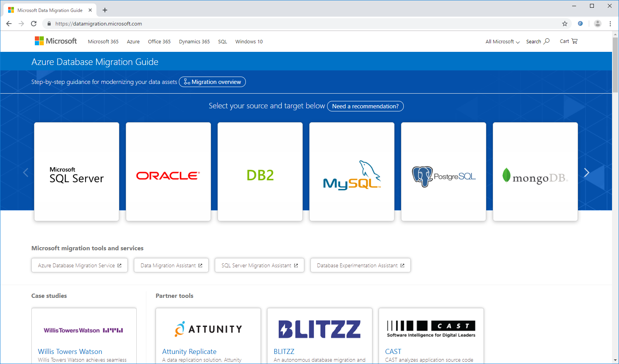Reload the page with the refresh icon
This screenshot has width=619, height=364.
[34, 24]
